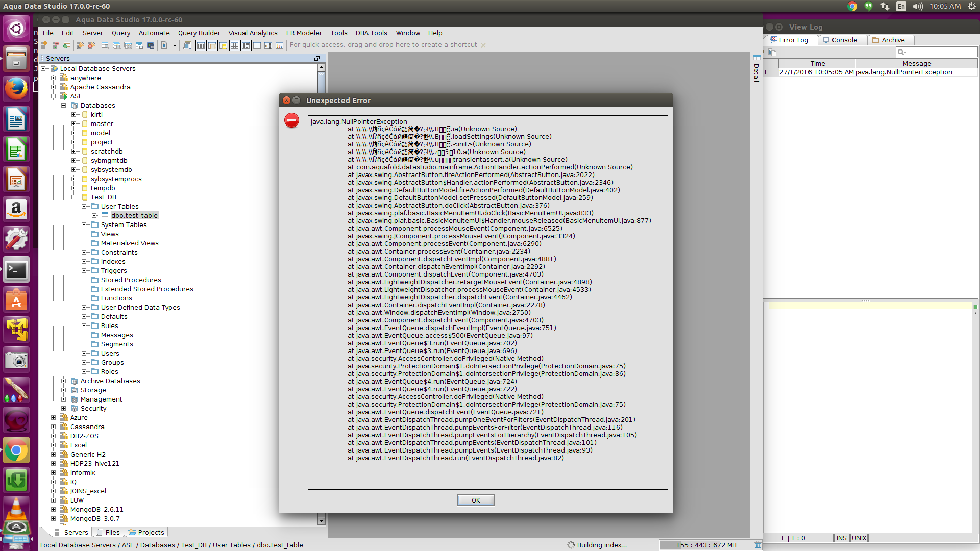Collapse the Local Database Servers node

pyautogui.click(x=43, y=68)
